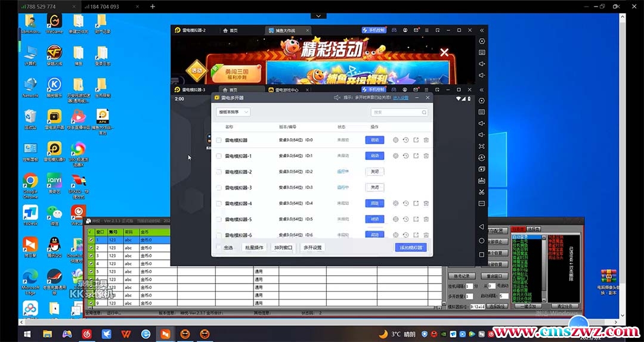This screenshot has width=644, height=342.
Task: Open settings gear for 雷电模拟器 (ID:0)
Action: 395,140
